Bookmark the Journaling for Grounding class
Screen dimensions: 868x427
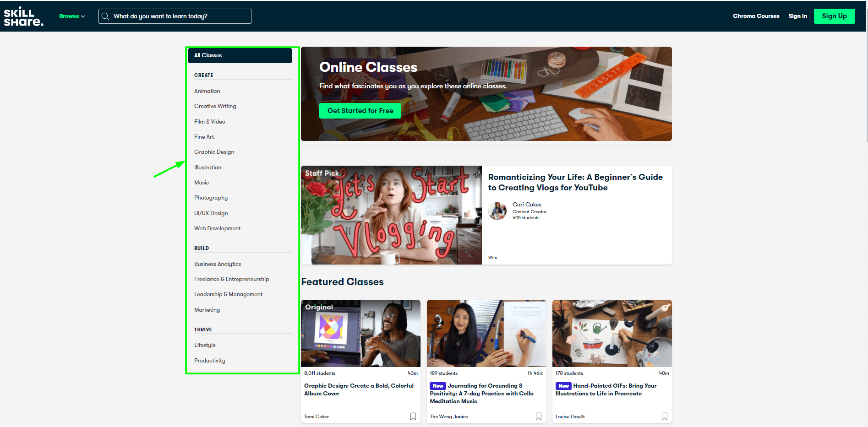click(538, 416)
